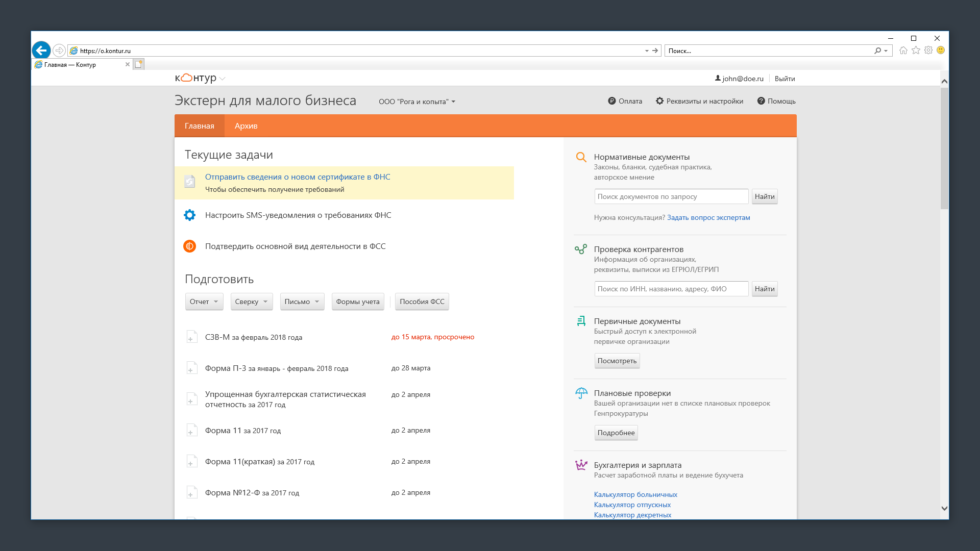Click the browser back arrow button

[41, 51]
